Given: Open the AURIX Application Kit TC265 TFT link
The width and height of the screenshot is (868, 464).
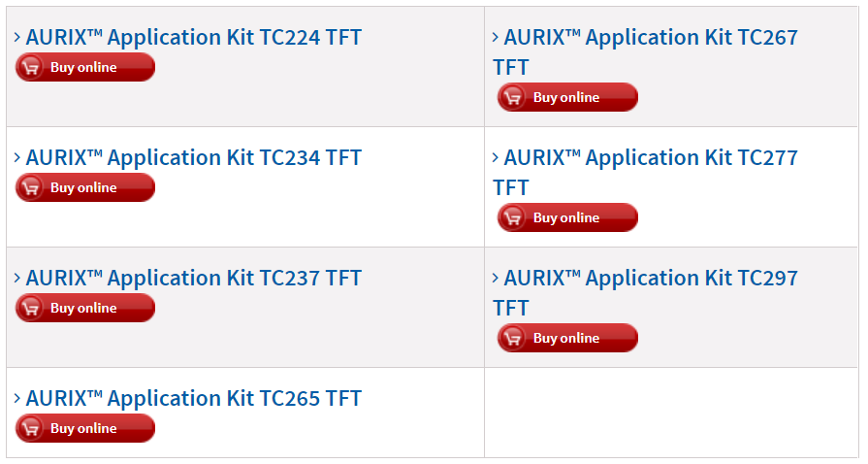Looking at the screenshot, I should click(x=193, y=399).
